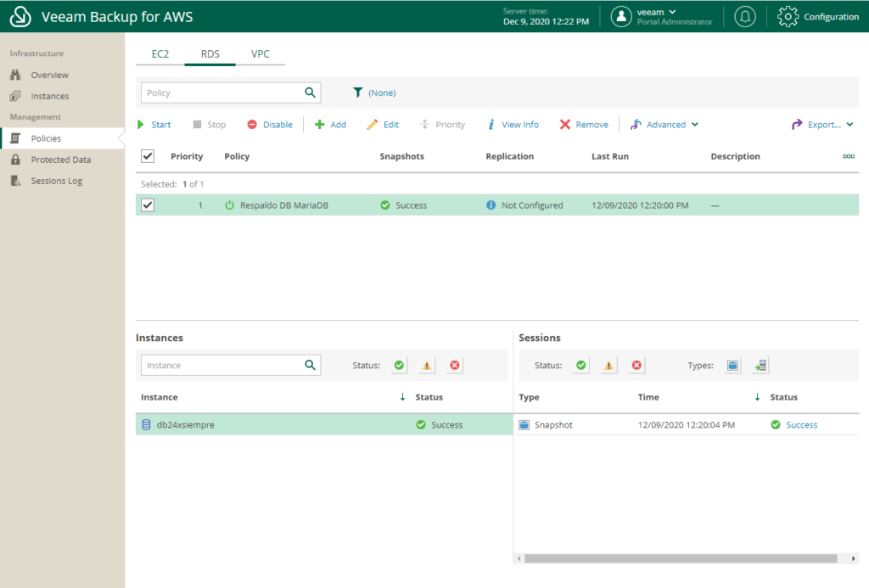Click the 12/09/2020 12:20:00 PM last run cell
Screen dimensions: 869x588
pyautogui.click(x=640, y=205)
